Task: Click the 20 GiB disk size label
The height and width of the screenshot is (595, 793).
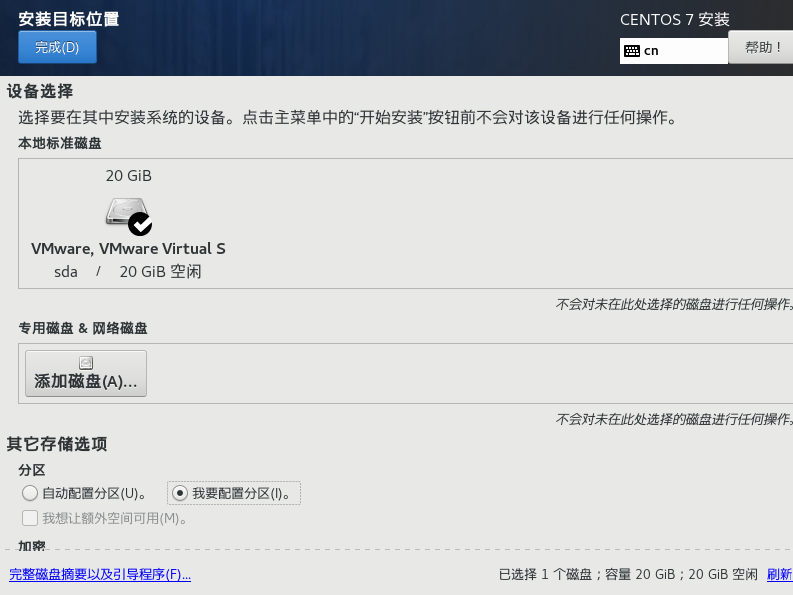Action: tap(128, 176)
